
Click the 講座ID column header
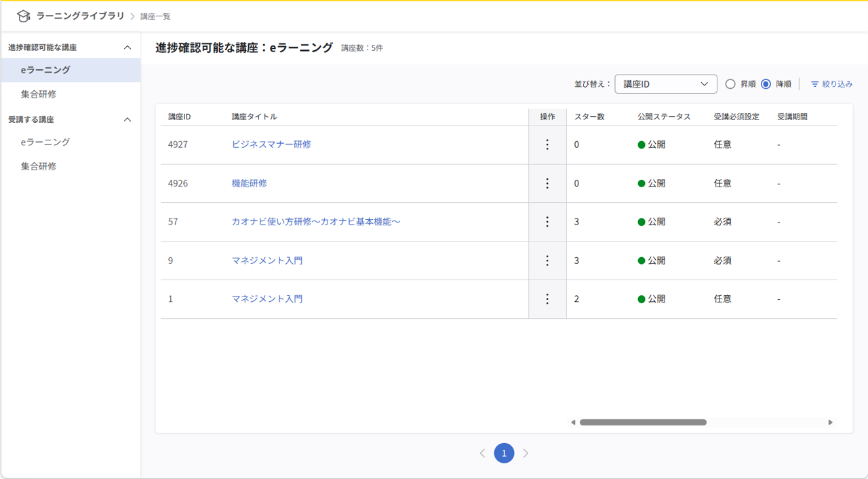tap(180, 117)
